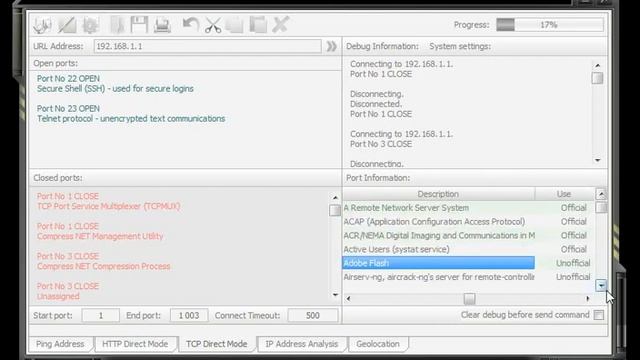Click the gear settings toolbar icon

(x=90, y=25)
